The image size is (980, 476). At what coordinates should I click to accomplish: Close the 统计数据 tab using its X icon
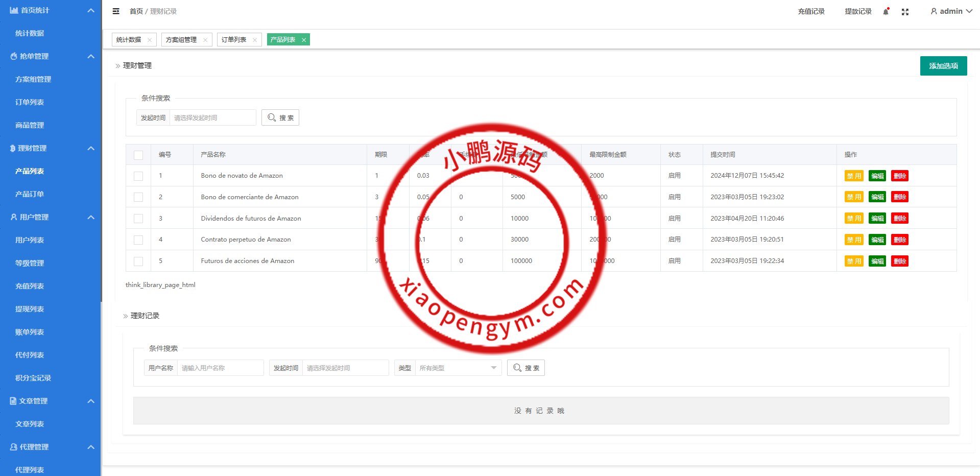pos(150,40)
